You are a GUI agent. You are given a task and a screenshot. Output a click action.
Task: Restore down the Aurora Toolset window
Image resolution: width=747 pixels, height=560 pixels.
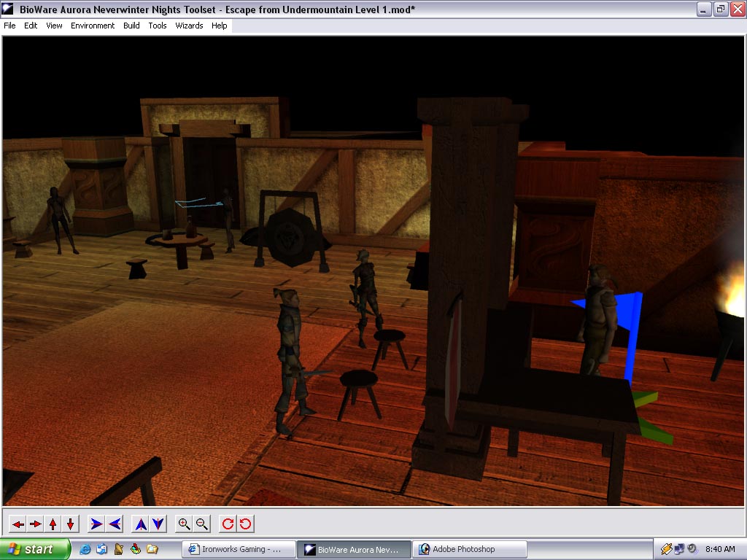pyautogui.click(x=721, y=9)
